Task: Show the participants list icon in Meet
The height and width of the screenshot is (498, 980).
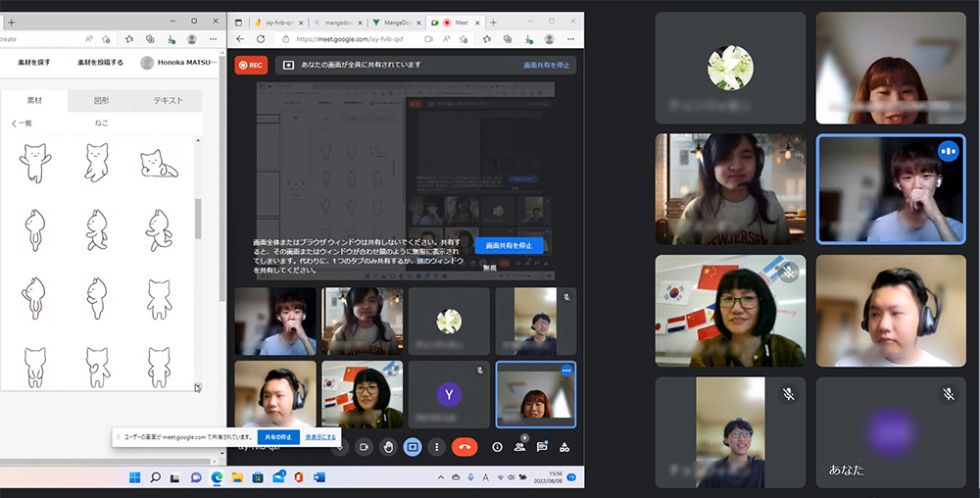Action: [x=519, y=447]
